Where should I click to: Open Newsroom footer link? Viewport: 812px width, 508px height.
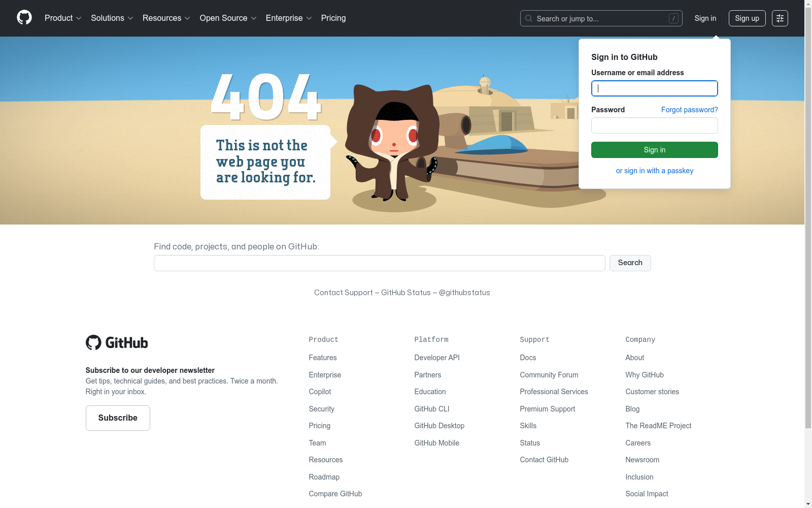pyautogui.click(x=642, y=460)
